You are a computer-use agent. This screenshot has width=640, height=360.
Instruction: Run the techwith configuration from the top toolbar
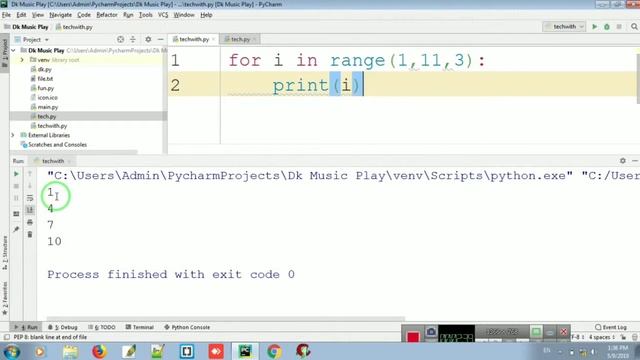(x=595, y=27)
